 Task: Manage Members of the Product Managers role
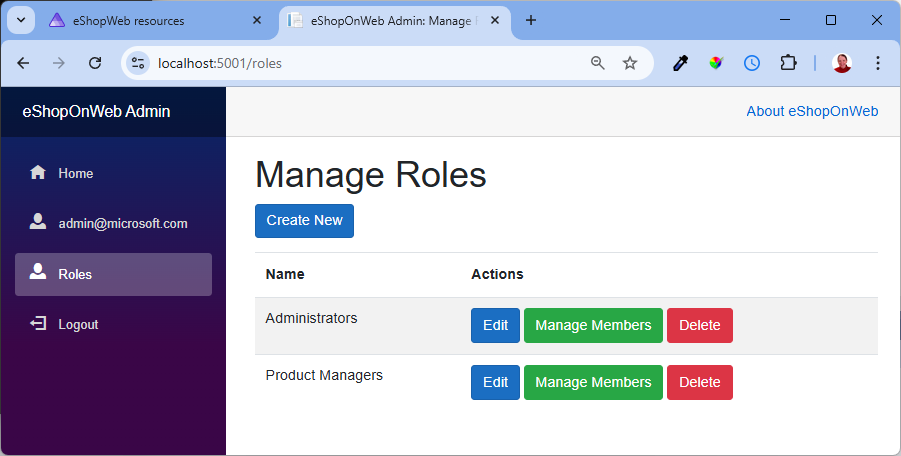(593, 382)
